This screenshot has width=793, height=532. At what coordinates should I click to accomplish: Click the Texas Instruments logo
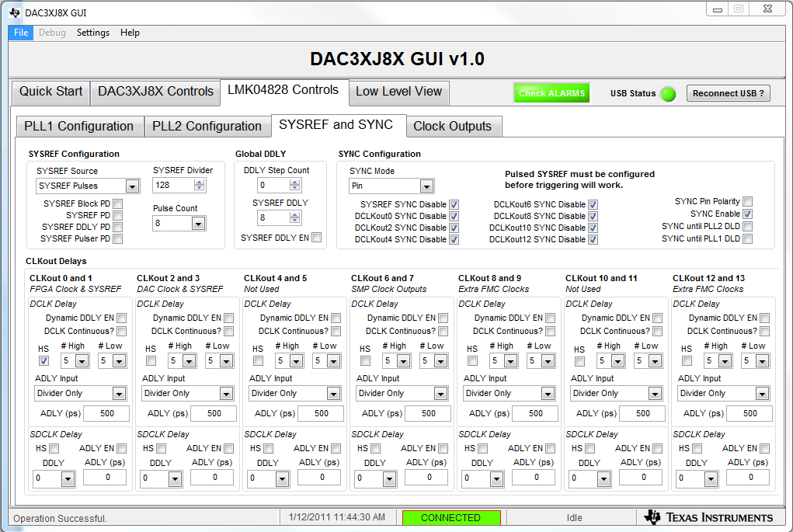coord(708,517)
